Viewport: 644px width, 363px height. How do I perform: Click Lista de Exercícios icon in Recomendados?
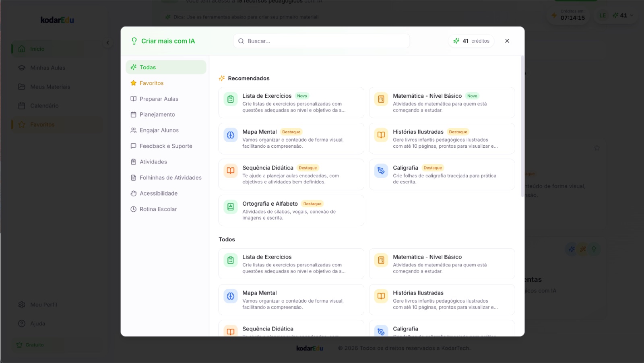[231, 99]
